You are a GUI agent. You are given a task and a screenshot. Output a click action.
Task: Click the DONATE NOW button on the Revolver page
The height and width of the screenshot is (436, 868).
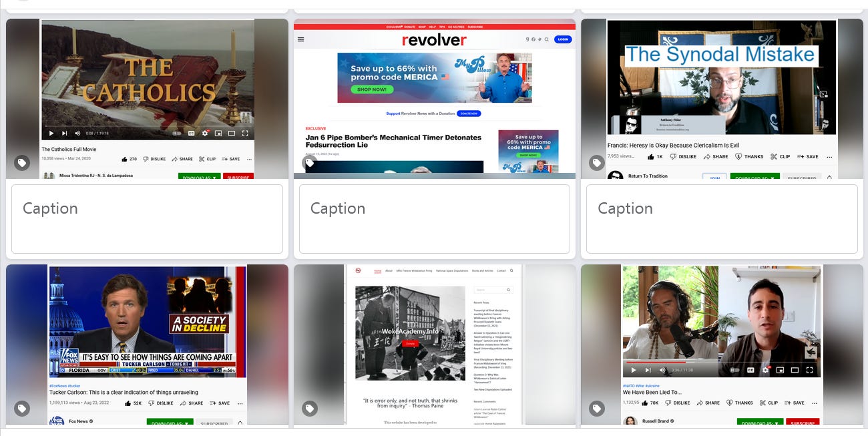469,114
